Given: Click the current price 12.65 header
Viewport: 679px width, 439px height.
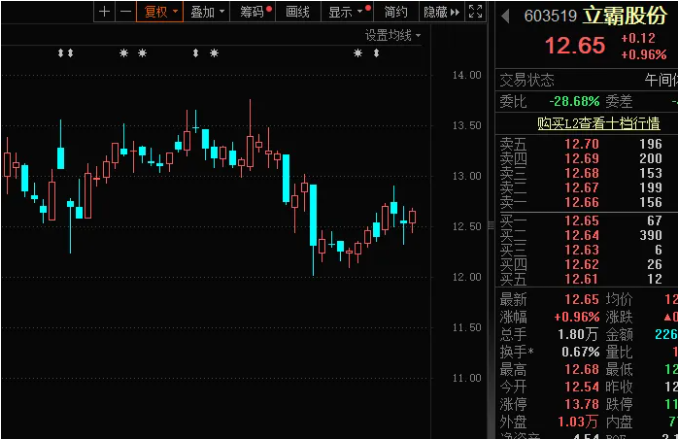Looking at the screenshot, I should tap(575, 45).
